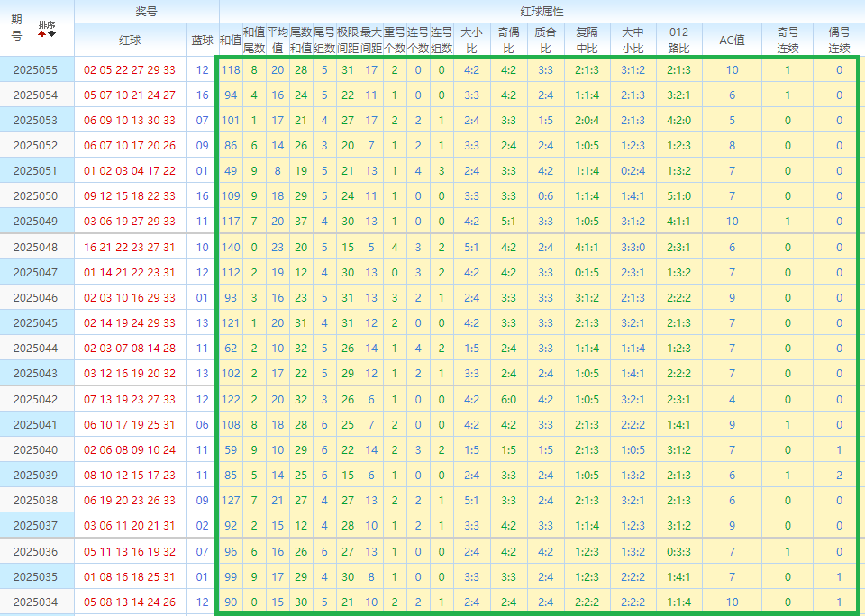Screen dimensions: 865x616
Task: Click blue ball 02 in row 2025037
Action: (203, 526)
